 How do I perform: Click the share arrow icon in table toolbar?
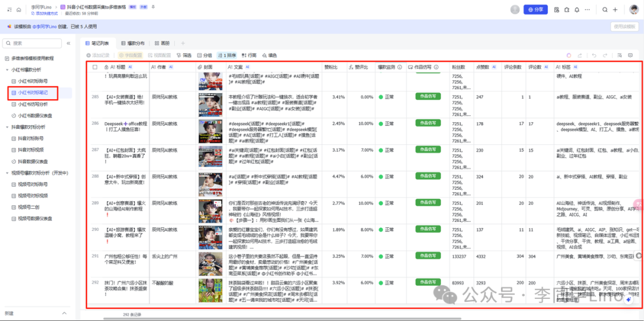(x=580, y=55)
